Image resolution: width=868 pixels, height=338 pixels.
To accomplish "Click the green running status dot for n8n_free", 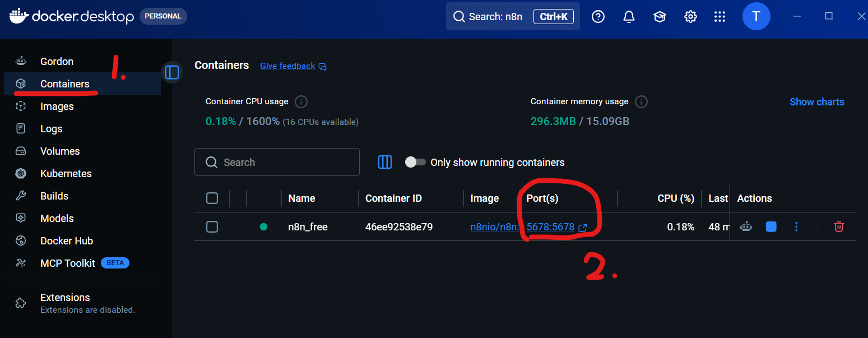I will [263, 227].
